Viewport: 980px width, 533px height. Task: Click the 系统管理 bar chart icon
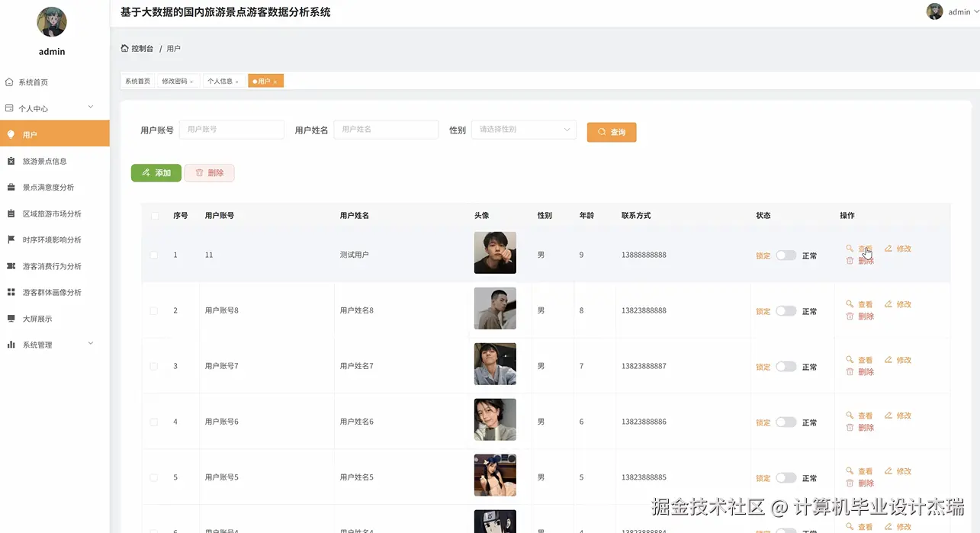coord(11,345)
